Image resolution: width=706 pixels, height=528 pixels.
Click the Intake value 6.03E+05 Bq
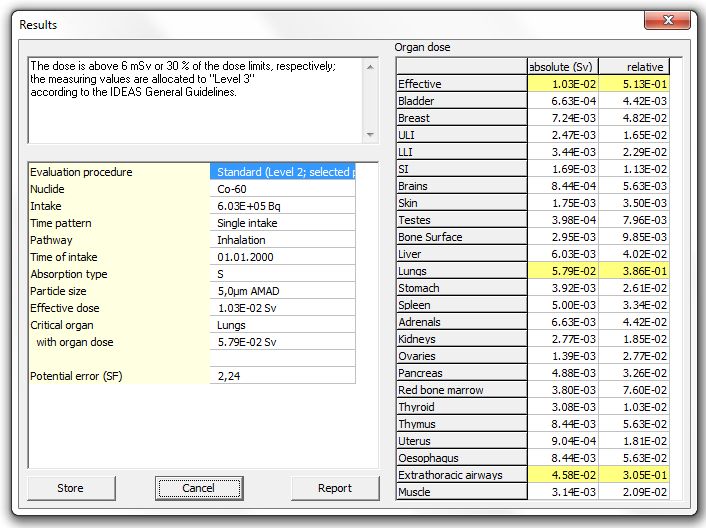(283, 206)
